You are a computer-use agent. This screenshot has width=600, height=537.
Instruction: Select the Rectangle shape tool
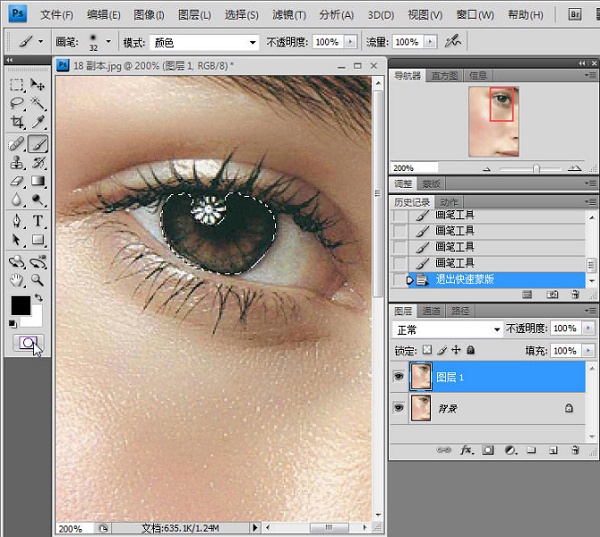click(x=38, y=240)
